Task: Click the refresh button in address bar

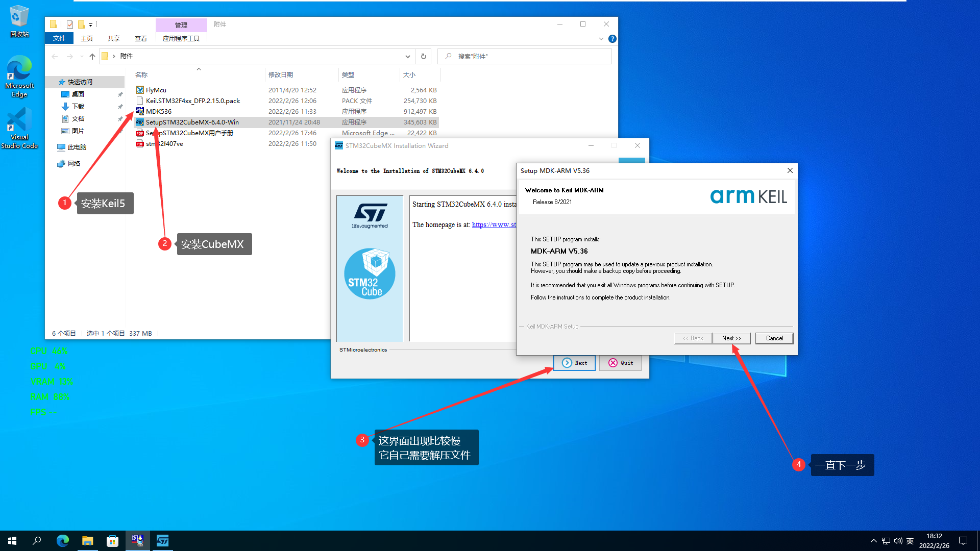Action: point(423,56)
